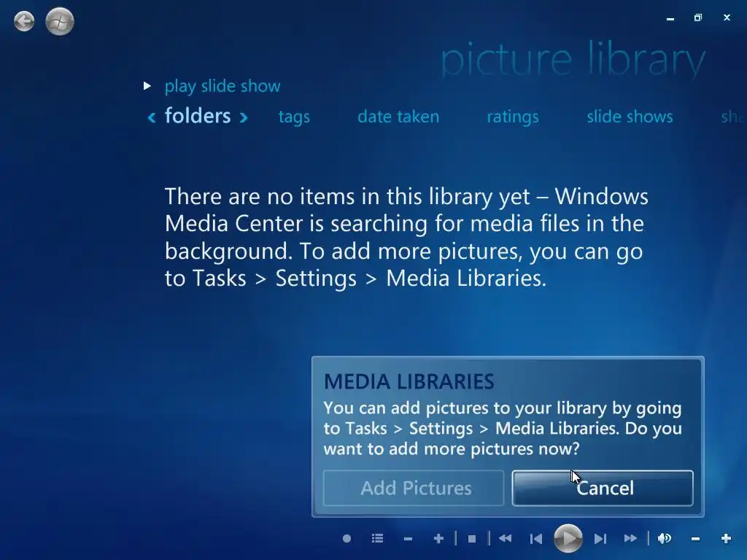Lower volume with the minus button

click(695, 539)
